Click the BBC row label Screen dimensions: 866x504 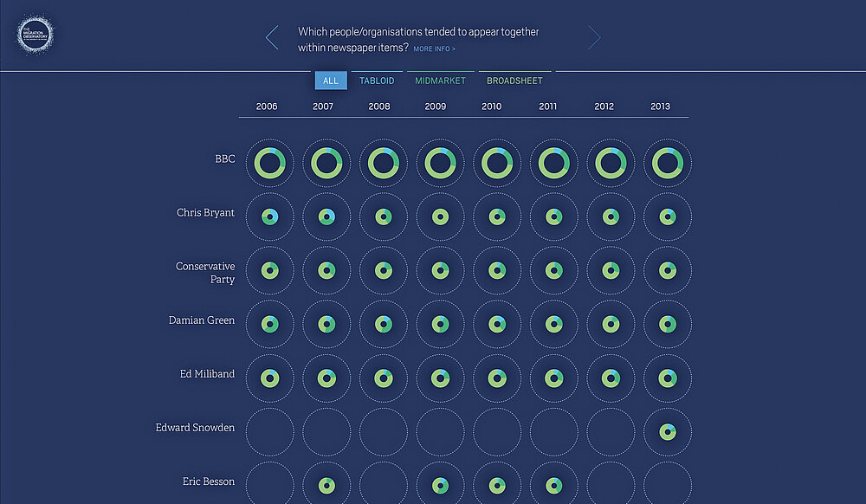pyautogui.click(x=224, y=159)
